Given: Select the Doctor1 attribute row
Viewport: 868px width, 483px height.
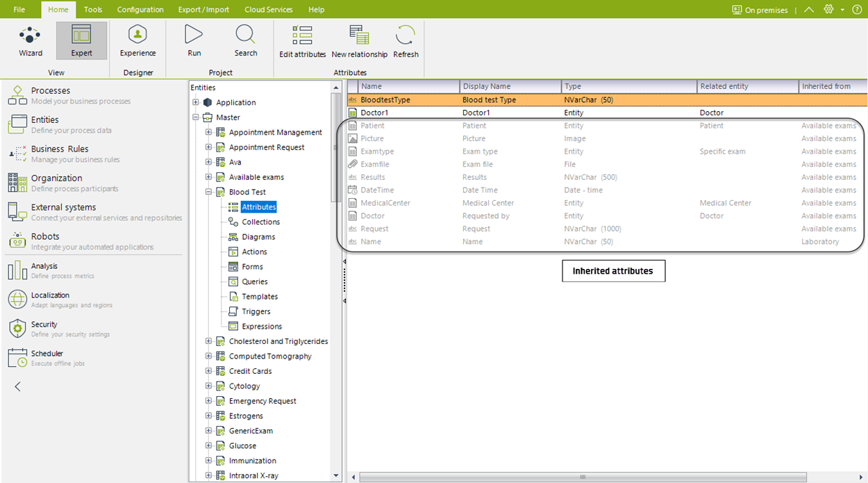Looking at the screenshot, I should click(607, 113).
